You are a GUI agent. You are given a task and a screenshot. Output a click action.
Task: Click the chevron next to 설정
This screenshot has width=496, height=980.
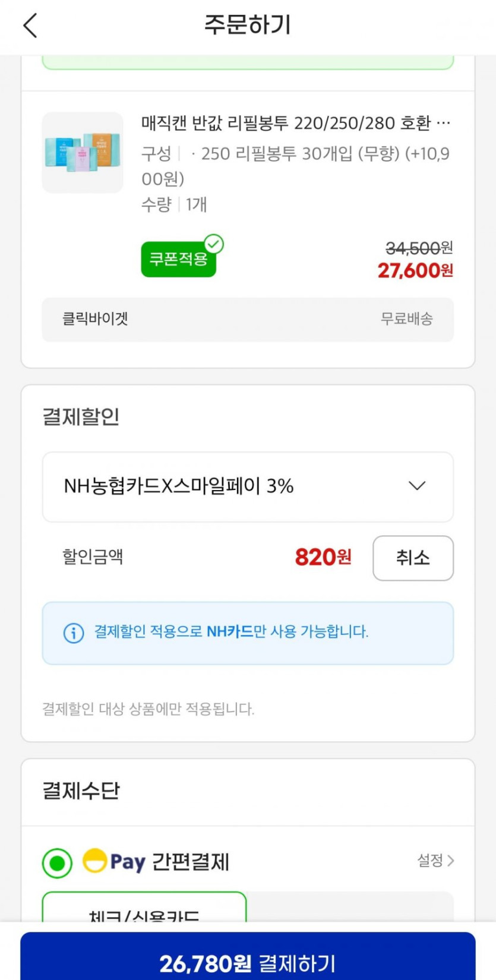pos(451,860)
